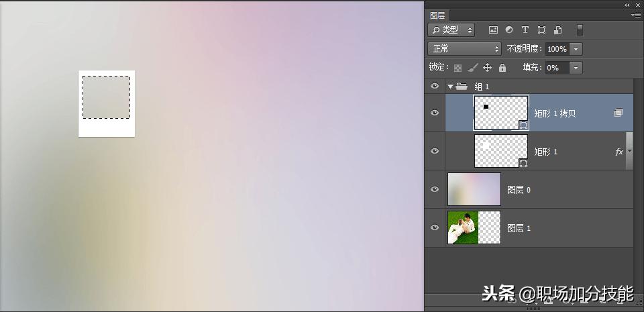This screenshot has width=644, height=312.
Task: Filter layers by pixel image icon
Action: (493, 30)
